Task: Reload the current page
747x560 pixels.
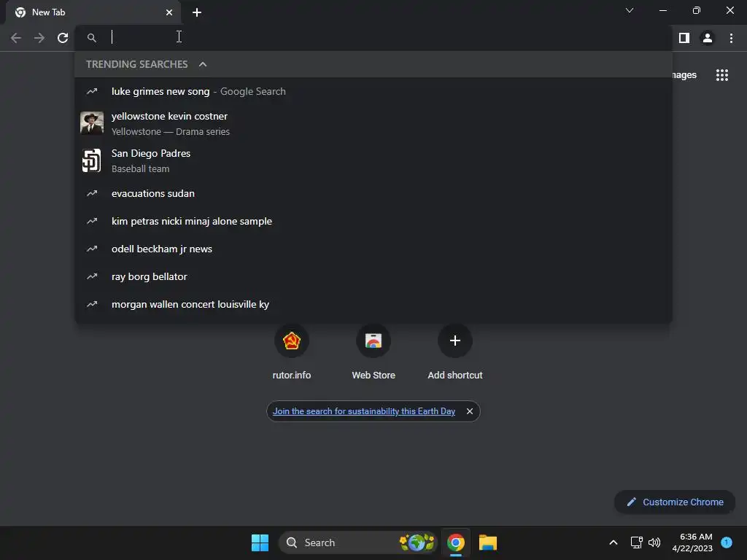Action: [x=63, y=38]
